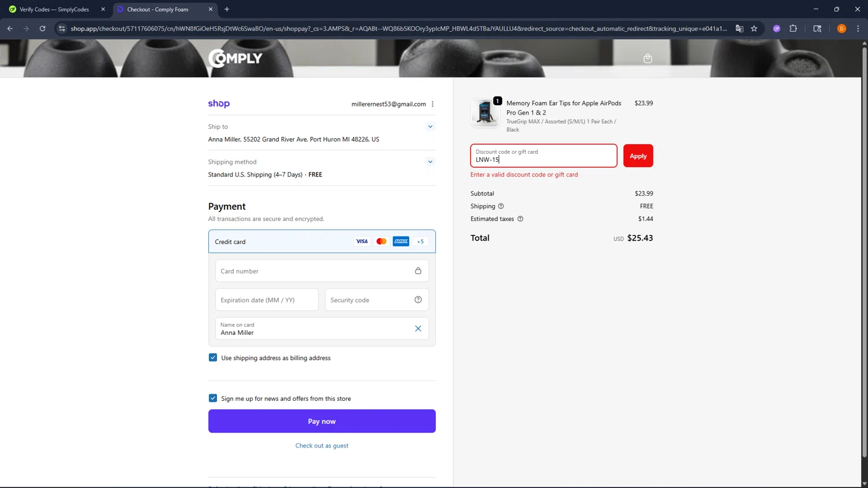This screenshot has width=868, height=488.
Task: Open a new browser tab
Action: [227, 9]
